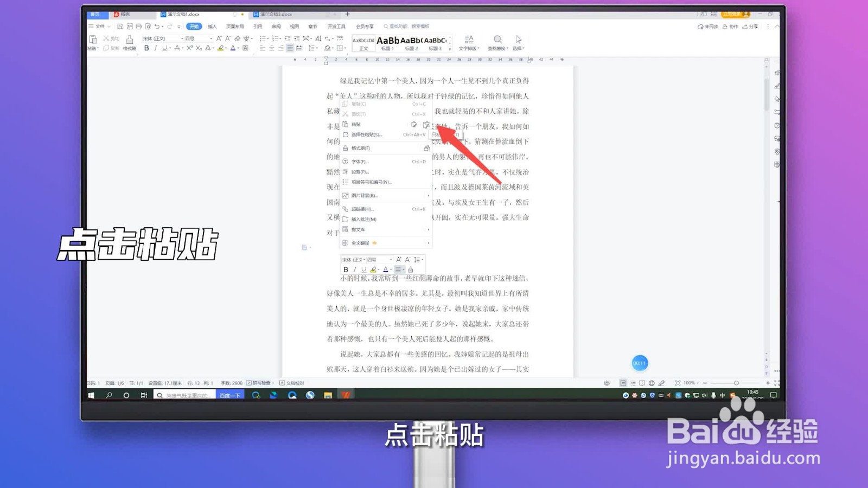Click the Find and Replace magnifier
This screenshot has width=868, height=488.
coord(497,40)
